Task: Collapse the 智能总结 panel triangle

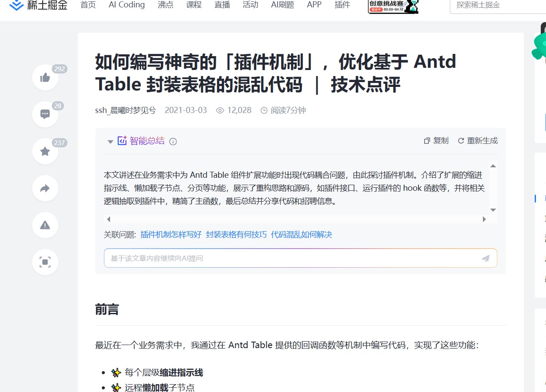Action: pos(111,142)
